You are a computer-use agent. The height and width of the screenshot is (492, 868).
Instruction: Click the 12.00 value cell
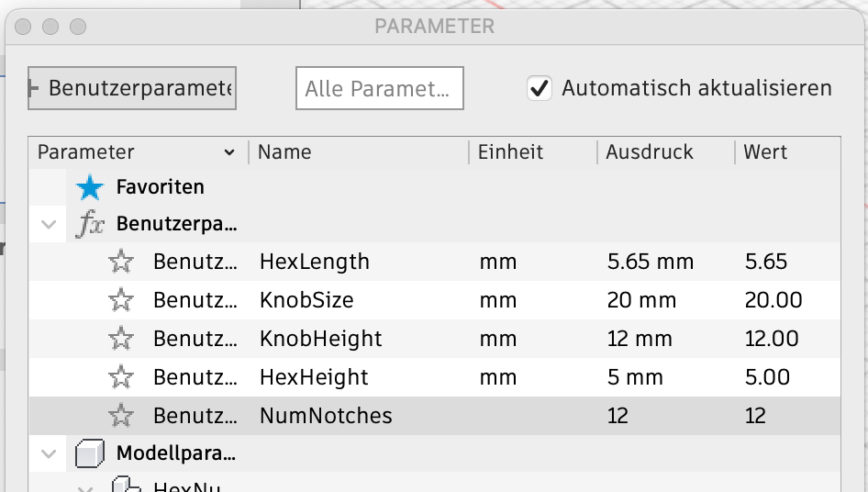pyautogui.click(x=772, y=339)
